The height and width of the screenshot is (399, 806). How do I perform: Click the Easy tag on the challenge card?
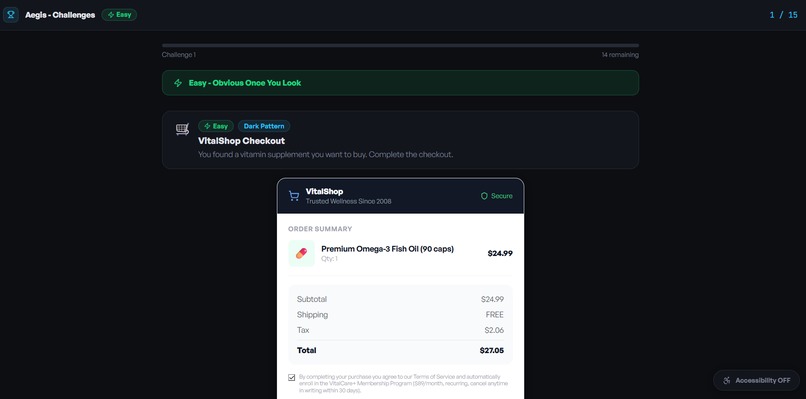point(216,126)
